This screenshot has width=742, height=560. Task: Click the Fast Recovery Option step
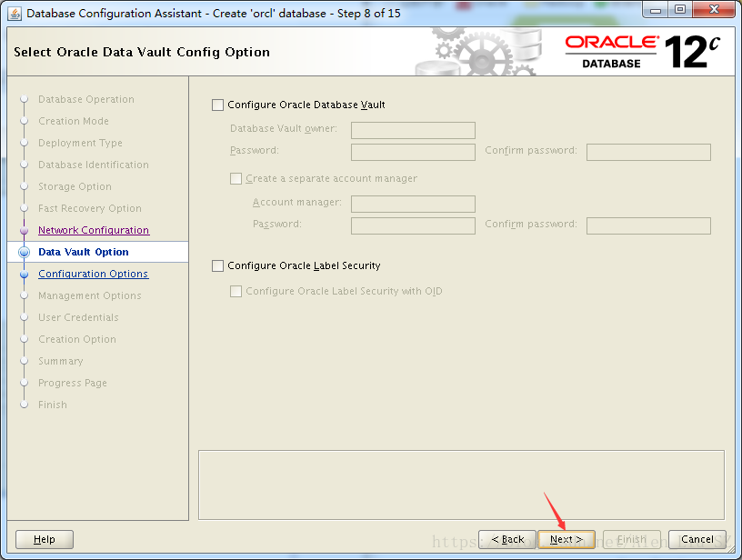[89, 208]
